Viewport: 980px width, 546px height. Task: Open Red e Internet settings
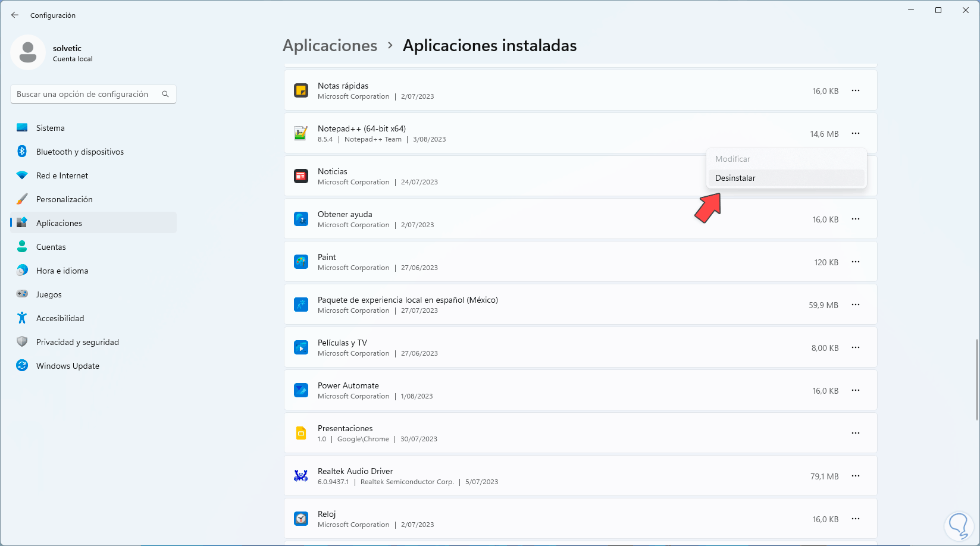tap(93, 175)
